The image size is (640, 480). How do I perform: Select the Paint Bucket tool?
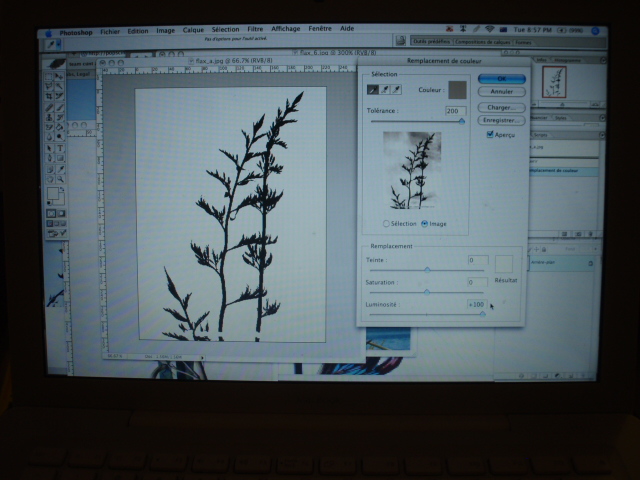(x=60, y=127)
